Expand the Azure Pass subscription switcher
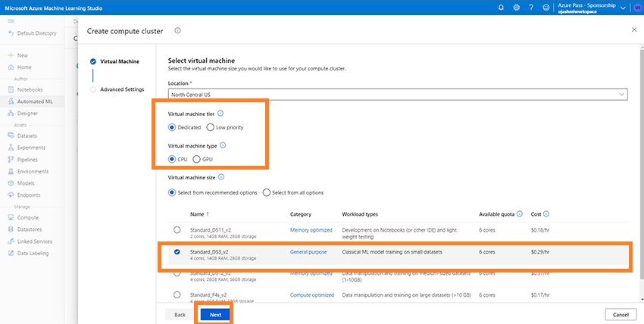The image size is (644, 324). click(x=623, y=8)
